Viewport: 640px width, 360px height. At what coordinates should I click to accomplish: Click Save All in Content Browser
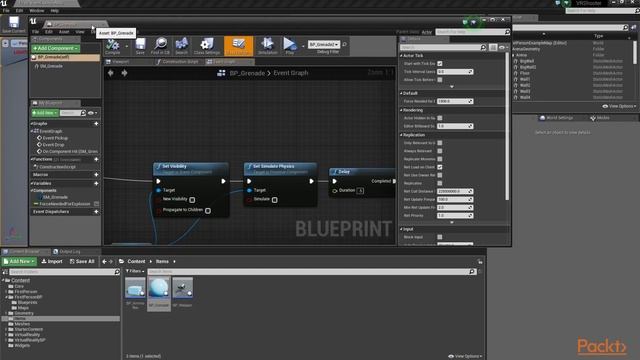pos(82,262)
